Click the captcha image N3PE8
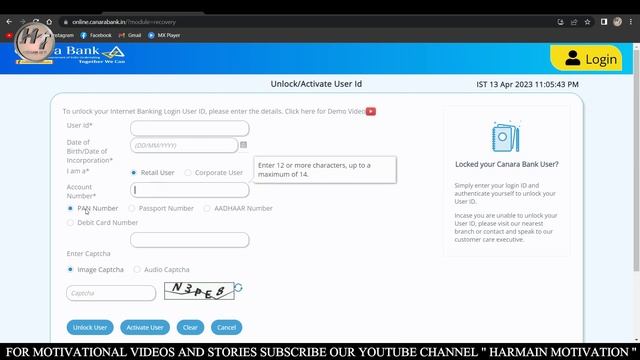640x360 pixels. pos(199,291)
